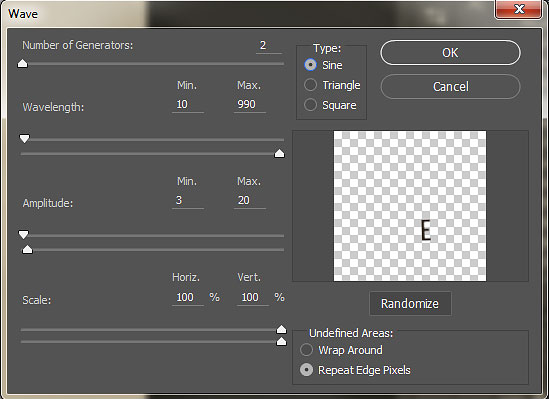The width and height of the screenshot is (549, 399).
Task: Confirm the Wave filter with OK
Action: pyautogui.click(x=450, y=53)
